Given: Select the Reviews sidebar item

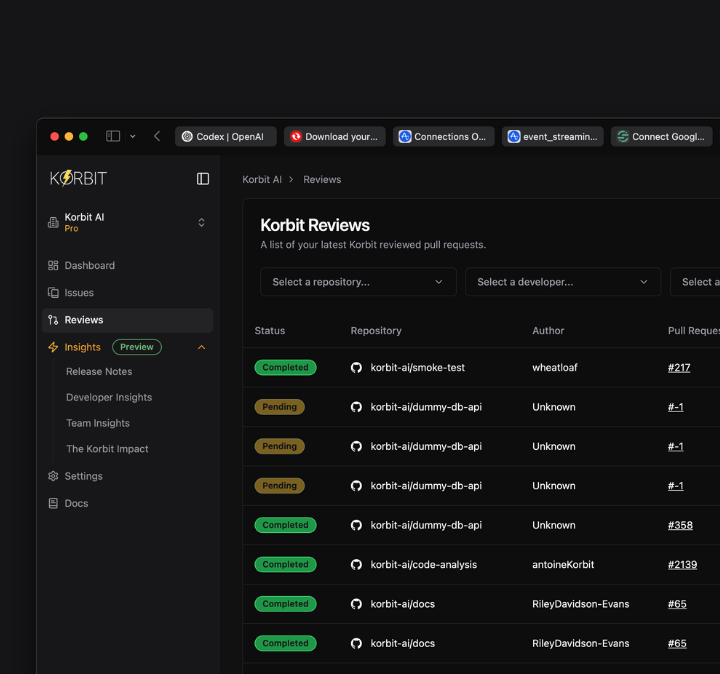Looking at the screenshot, I should (x=127, y=320).
